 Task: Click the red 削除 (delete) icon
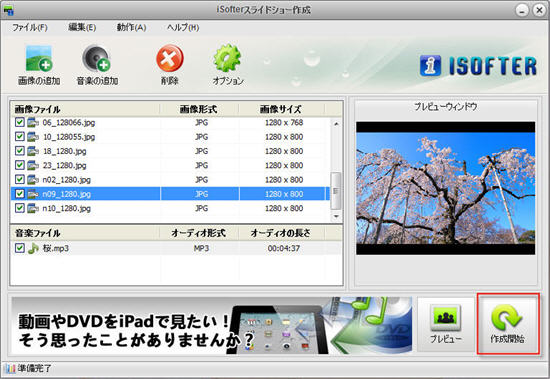click(x=170, y=58)
